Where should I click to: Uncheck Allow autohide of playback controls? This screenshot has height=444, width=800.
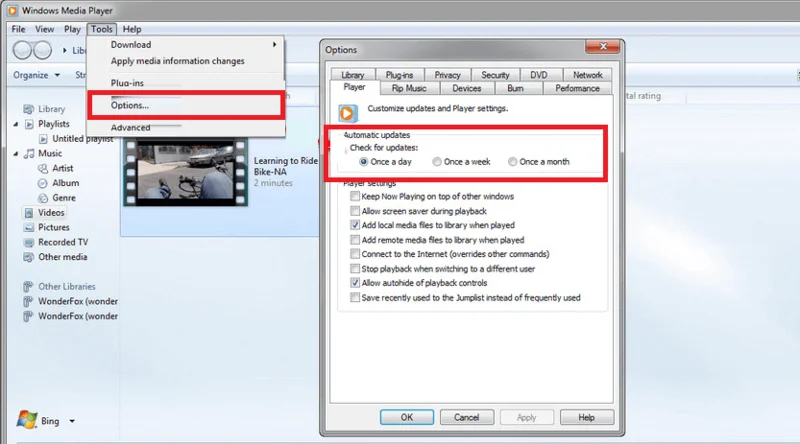tap(355, 283)
